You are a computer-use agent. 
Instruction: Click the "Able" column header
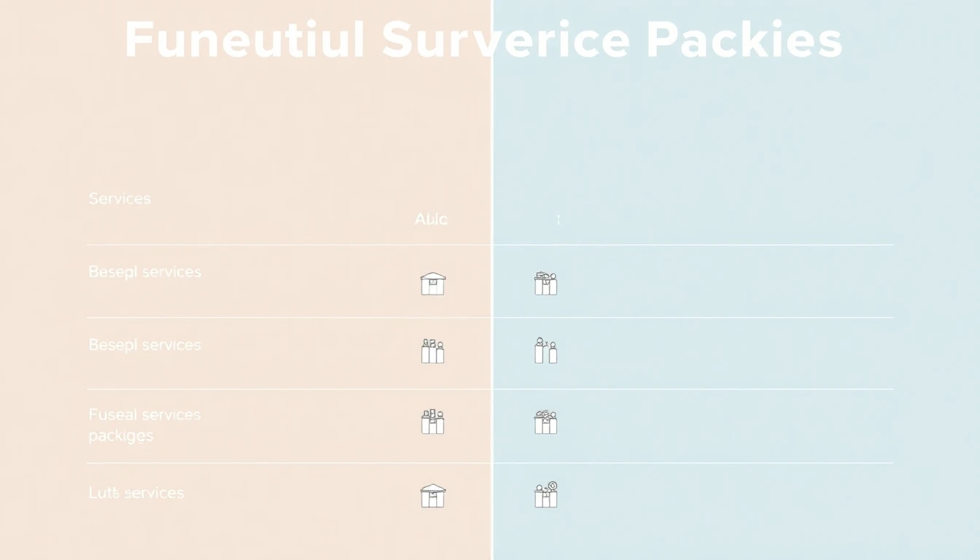point(431,219)
